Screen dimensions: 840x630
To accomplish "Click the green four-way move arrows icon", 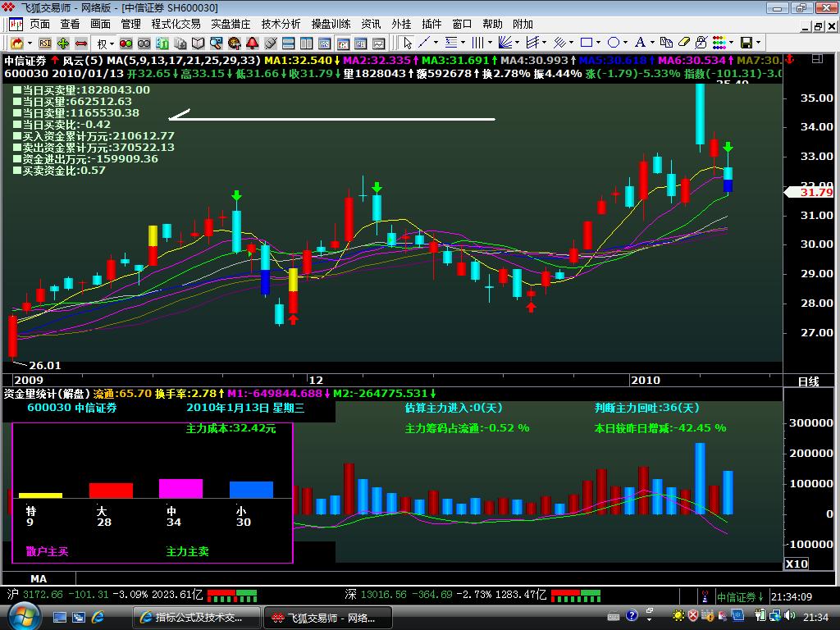I will [x=63, y=43].
